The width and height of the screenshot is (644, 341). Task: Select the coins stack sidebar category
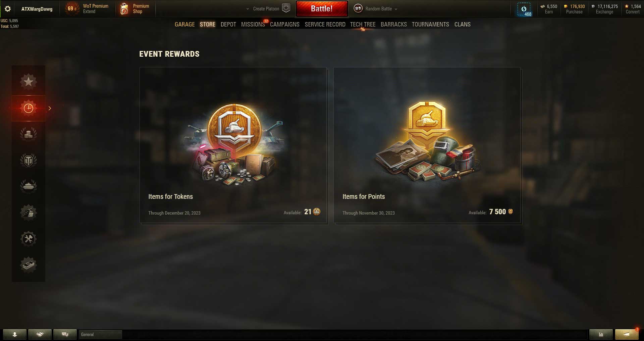click(29, 134)
